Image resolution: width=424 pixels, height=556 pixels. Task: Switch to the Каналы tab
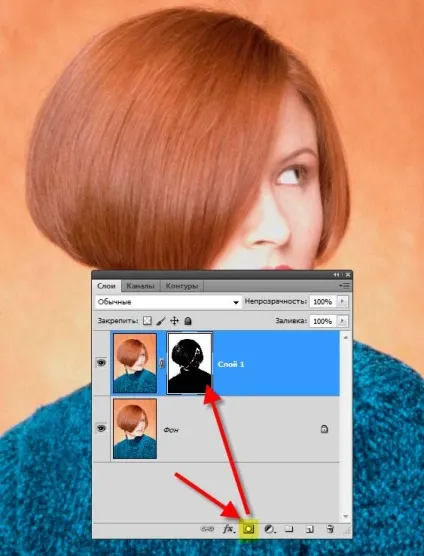point(140,286)
